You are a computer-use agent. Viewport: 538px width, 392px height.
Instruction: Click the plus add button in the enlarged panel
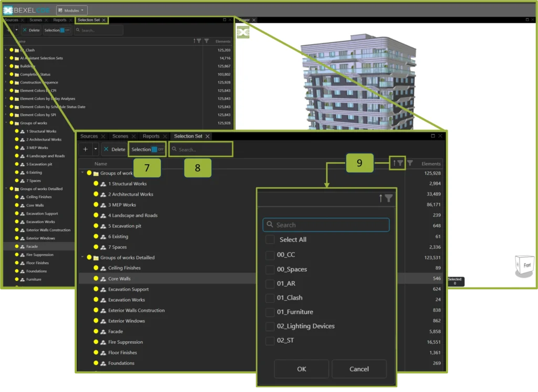(x=86, y=149)
